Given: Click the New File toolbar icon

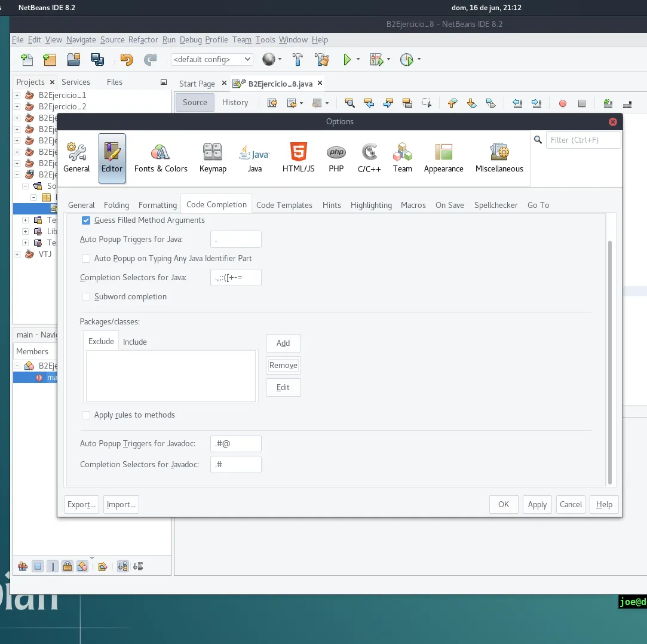Looking at the screenshot, I should coord(27,59).
